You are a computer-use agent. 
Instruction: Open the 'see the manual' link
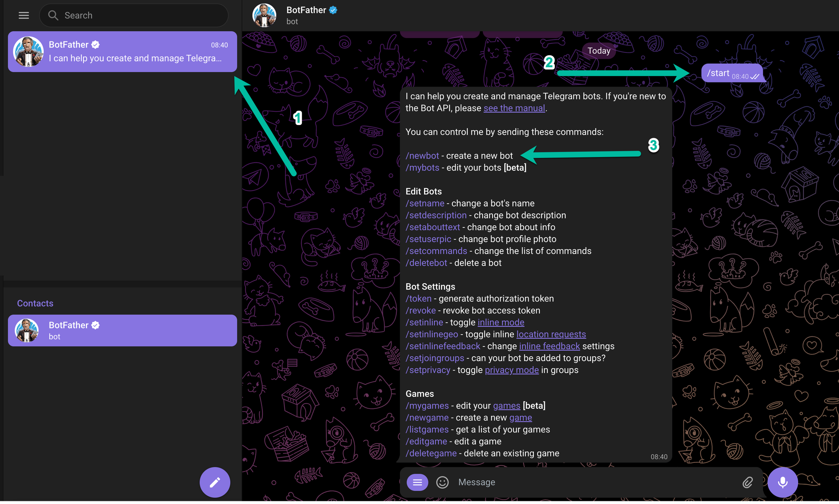tap(514, 108)
